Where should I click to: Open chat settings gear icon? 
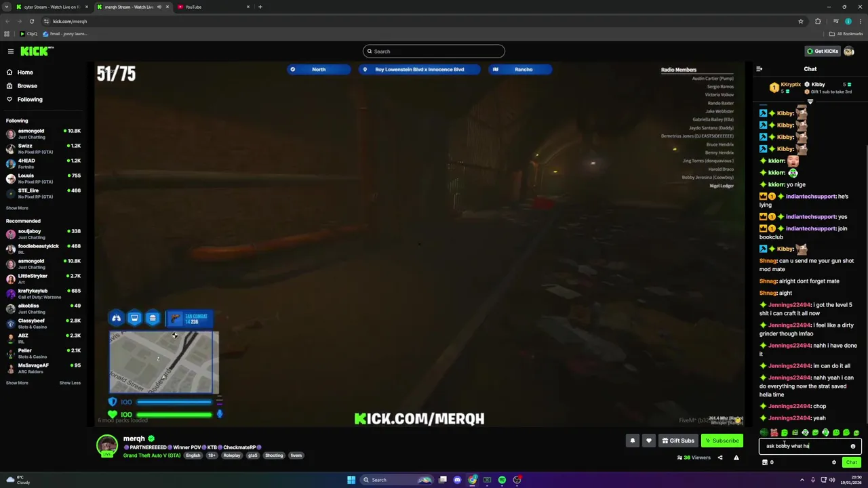coord(834,462)
